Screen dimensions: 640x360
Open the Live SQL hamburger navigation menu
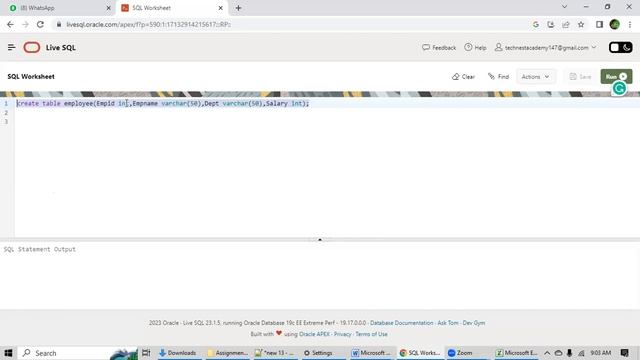11,47
